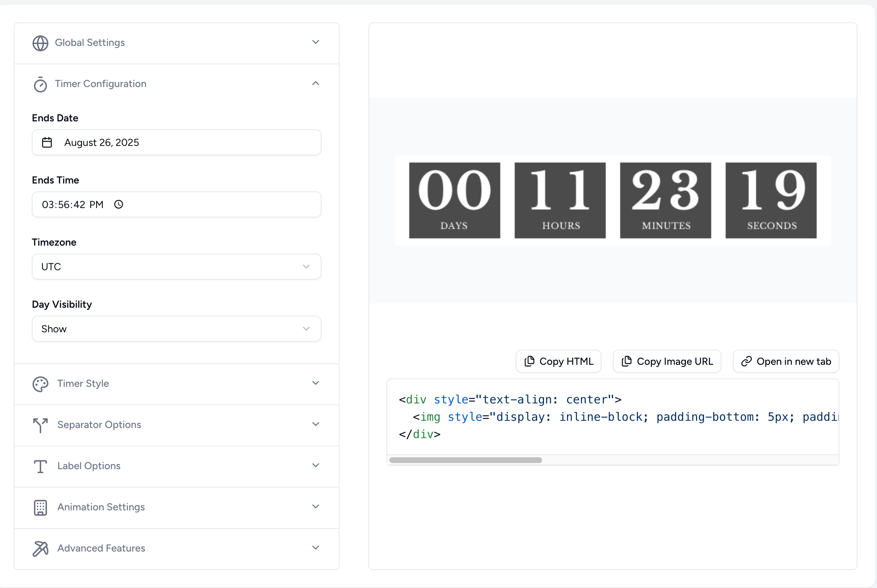
Task: Expand the Separator Options section
Action: point(315,424)
